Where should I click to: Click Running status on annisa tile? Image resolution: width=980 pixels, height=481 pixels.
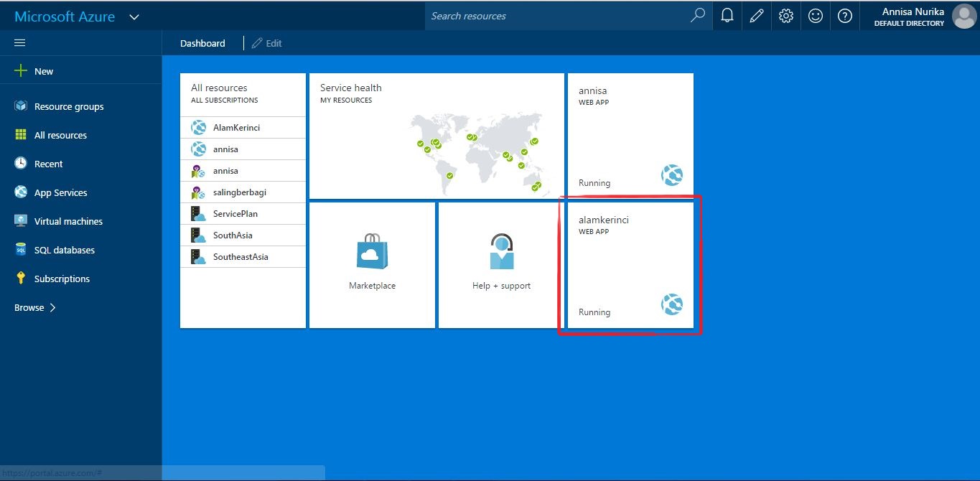coord(594,183)
